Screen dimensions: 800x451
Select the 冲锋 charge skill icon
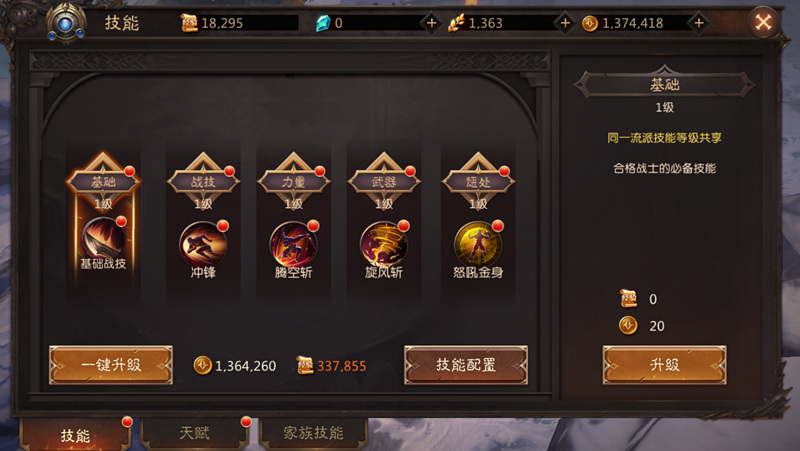pos(203,244)
